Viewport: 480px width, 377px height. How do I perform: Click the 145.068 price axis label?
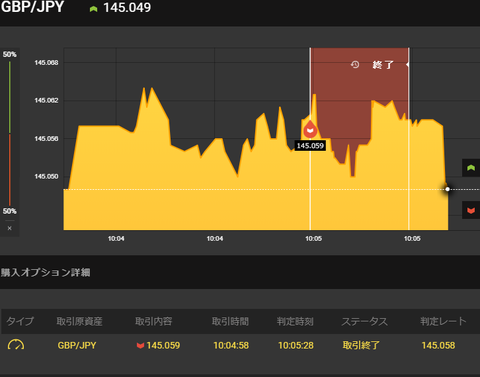click(46, 63)
